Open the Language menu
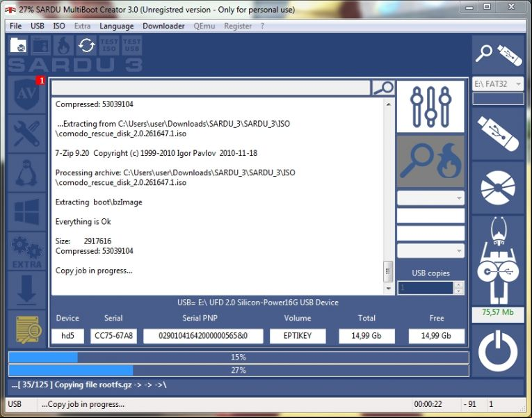The height and width of the screenshot is (418, 532). pos(116,26)
